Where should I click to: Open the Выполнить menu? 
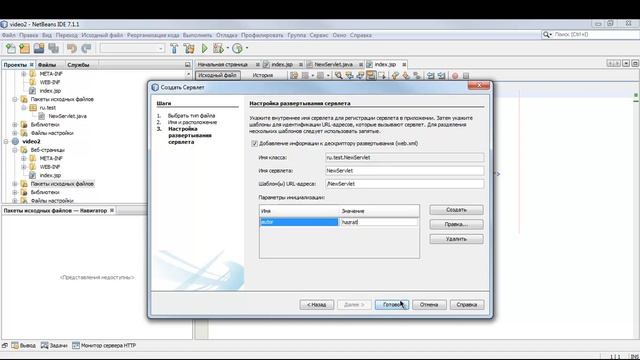pos(198,35)
